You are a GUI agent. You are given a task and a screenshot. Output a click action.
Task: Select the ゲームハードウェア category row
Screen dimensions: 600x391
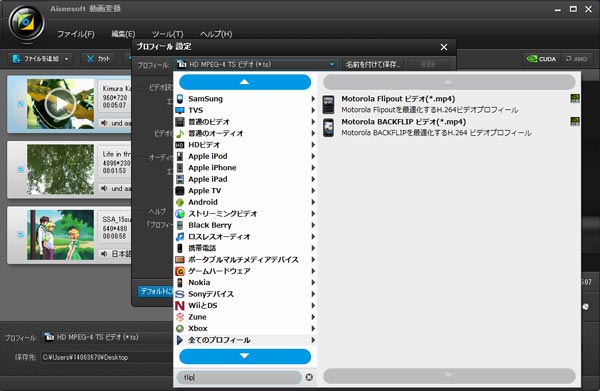point(246,271)
